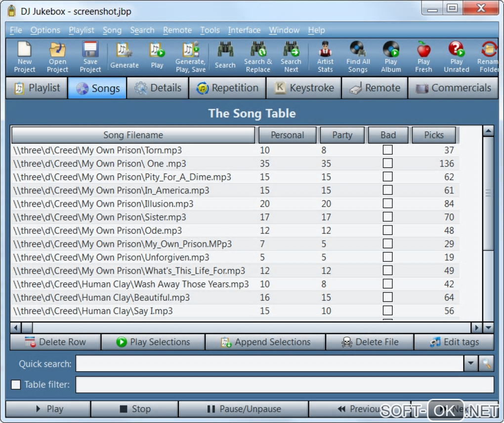
Task: Switch to the Details tab
Action: [x=158, y=88]
